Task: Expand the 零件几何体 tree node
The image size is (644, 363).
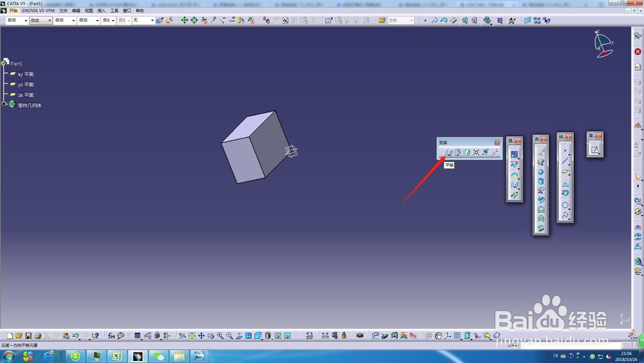Action: (4, 104)
